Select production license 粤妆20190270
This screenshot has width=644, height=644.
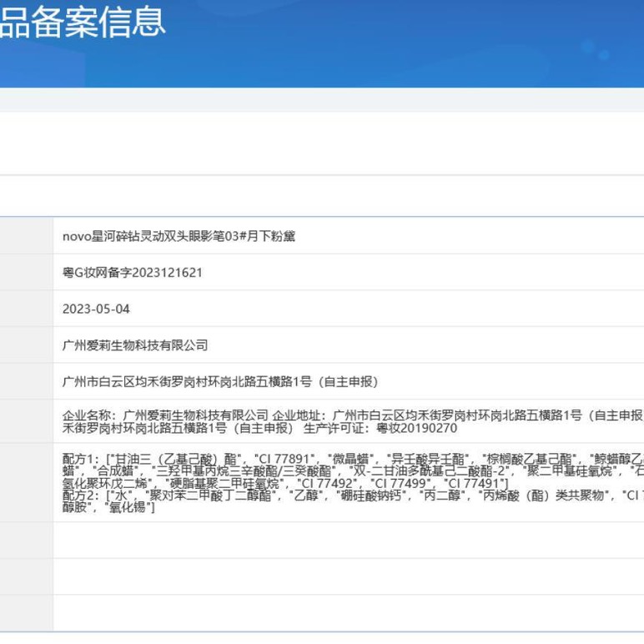point(416,428)
